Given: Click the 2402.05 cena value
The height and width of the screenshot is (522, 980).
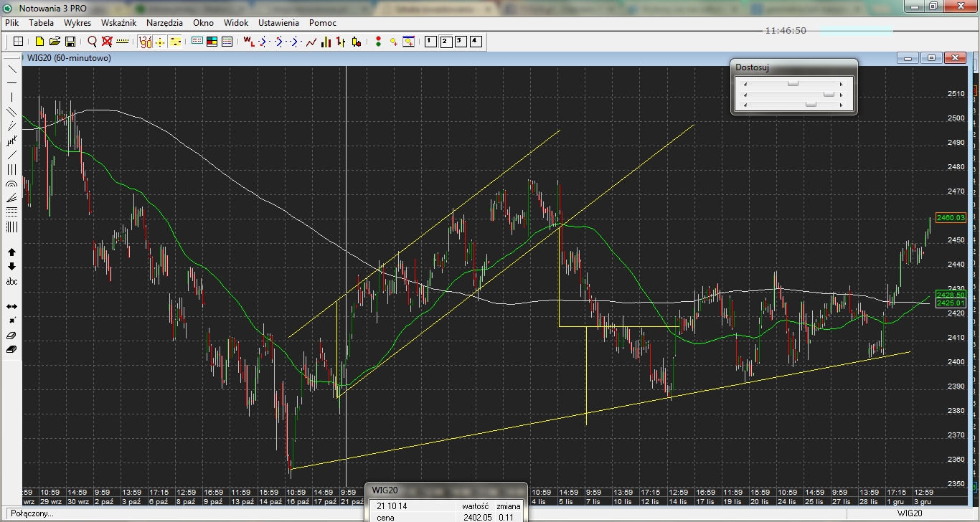Looking at the screenshot, I should click(476, 517).
